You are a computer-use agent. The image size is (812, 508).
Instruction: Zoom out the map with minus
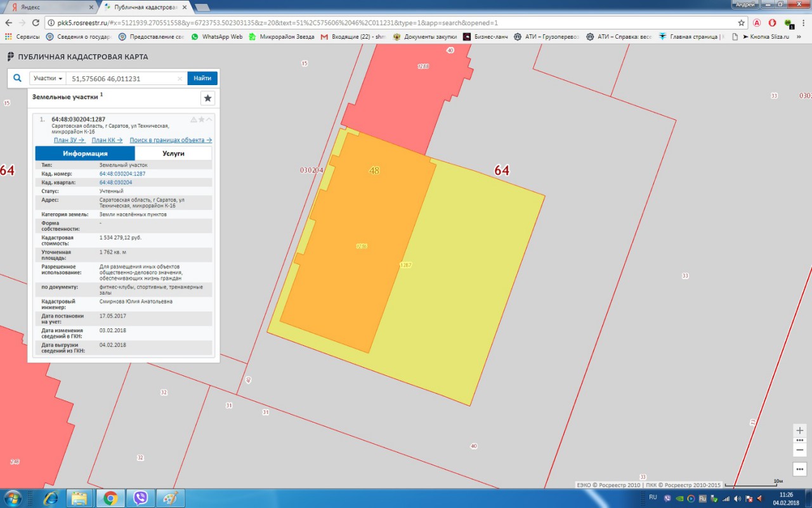click(x=799, y=450)
